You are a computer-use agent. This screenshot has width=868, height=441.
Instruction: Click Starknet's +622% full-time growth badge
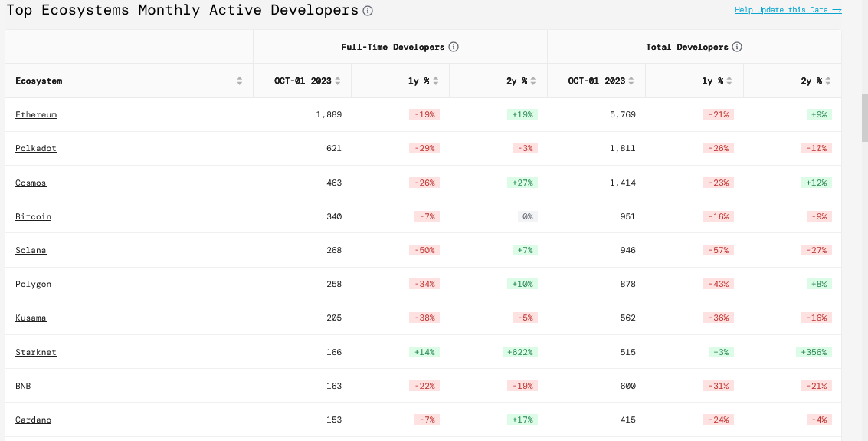coord(520,352)
